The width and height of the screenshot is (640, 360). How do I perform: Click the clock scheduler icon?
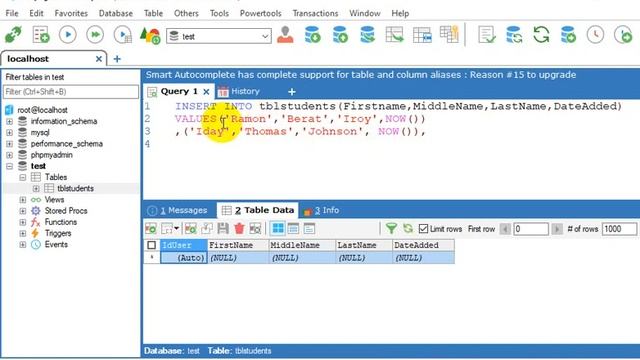pos(596,35)
